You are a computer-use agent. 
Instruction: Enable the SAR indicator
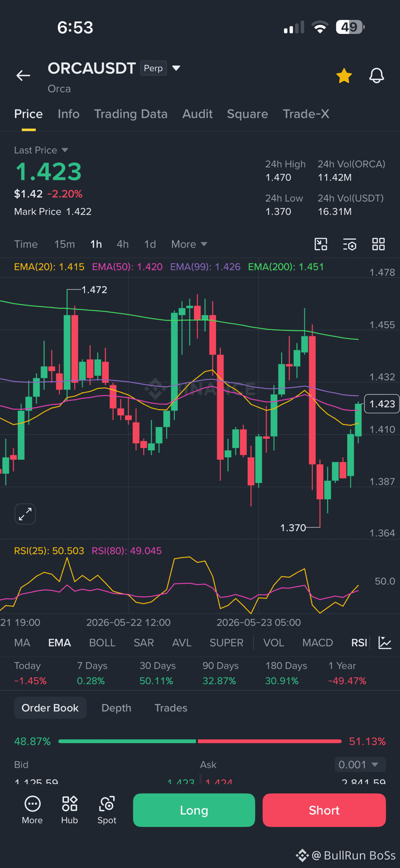(143, 643)
